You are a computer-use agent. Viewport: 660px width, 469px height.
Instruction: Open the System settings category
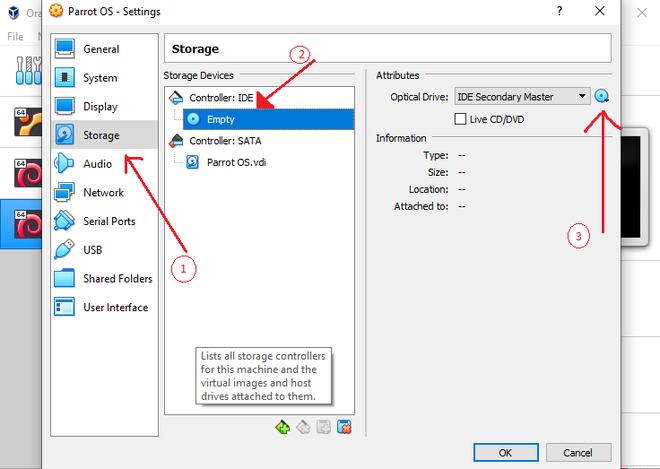pos(99,78)
